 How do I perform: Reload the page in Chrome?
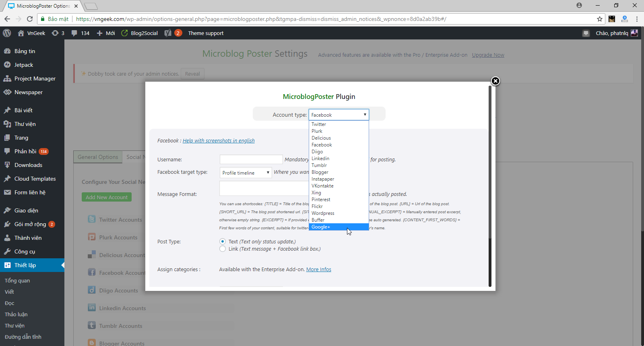tap(30, 19)
